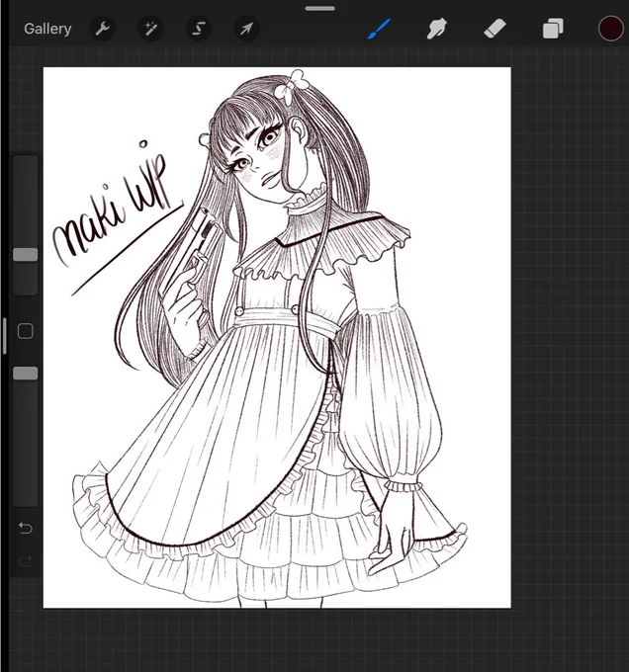Open the dark red color picker
The width and height of the screenshot is (629, 672).
click(x=610, y=29)
